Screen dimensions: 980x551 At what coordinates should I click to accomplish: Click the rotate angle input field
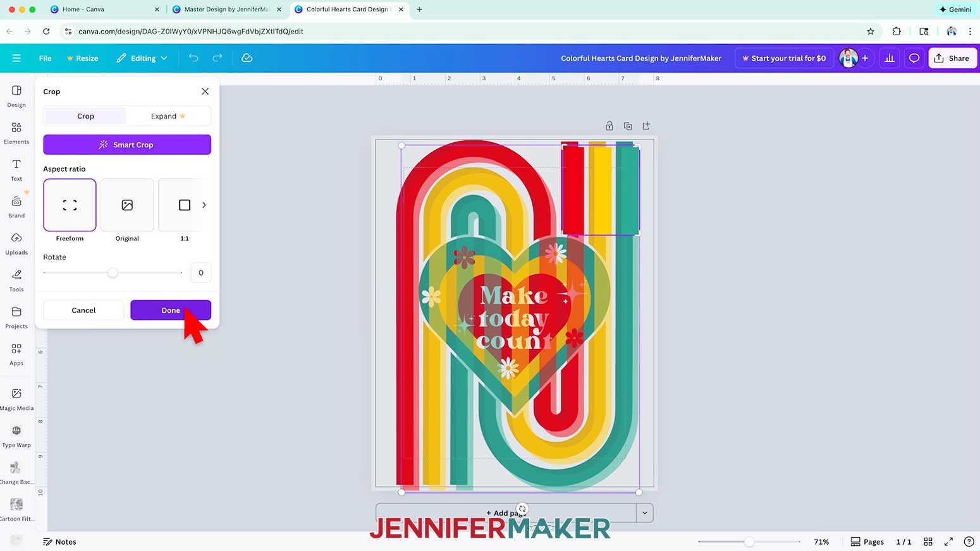click(201, 272)
